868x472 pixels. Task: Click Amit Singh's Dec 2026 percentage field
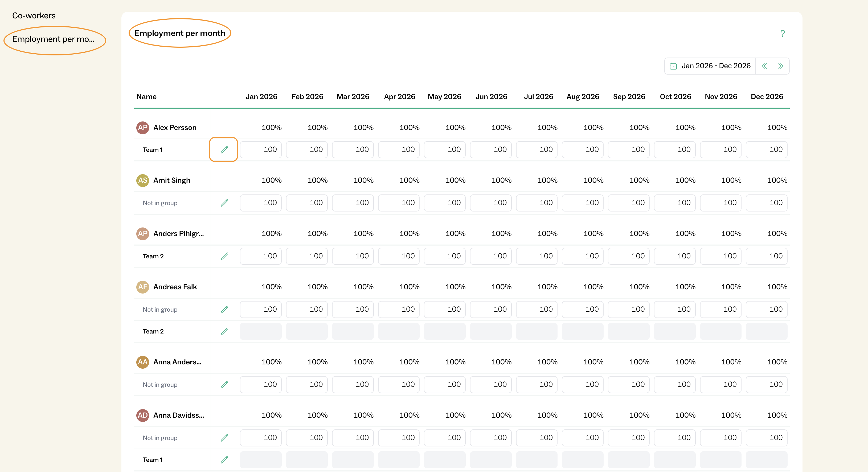pyautogui.click(x=766, y=203)
